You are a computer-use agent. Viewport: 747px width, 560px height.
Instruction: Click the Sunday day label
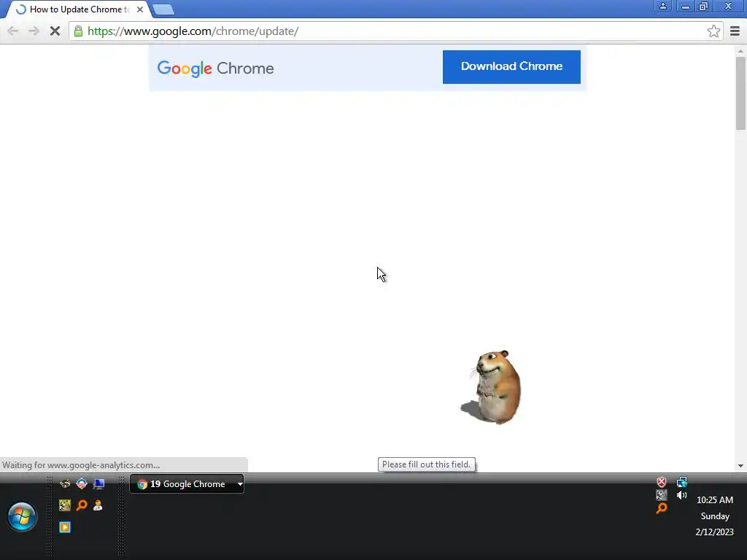point(715,516)
